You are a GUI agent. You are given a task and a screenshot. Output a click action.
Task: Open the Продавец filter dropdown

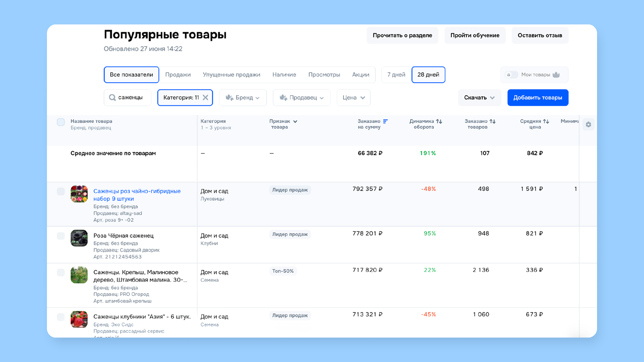[301, 98]
